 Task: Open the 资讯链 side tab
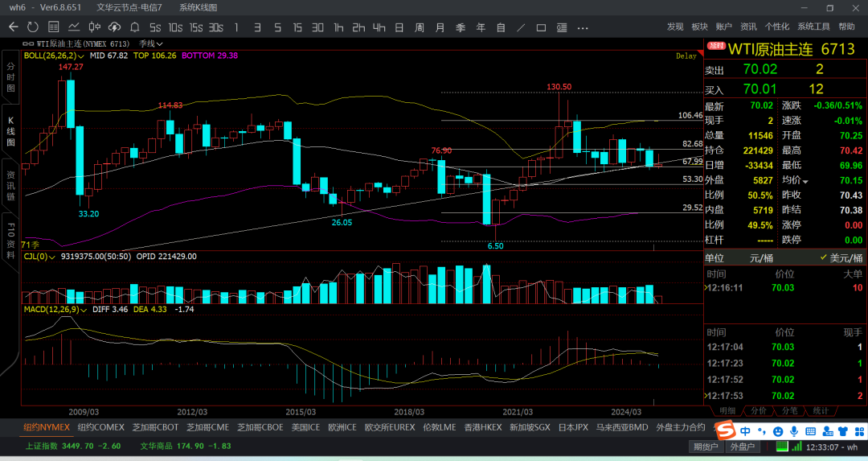coord(10,186)
